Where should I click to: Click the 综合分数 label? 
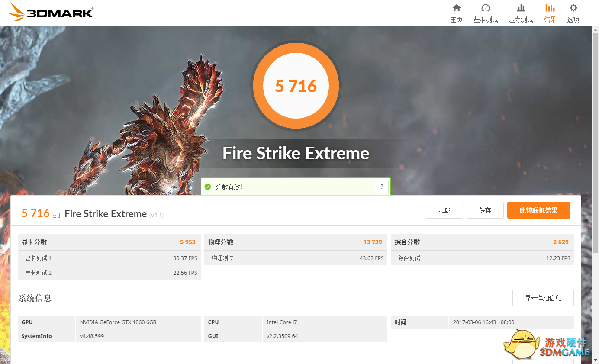407,242
